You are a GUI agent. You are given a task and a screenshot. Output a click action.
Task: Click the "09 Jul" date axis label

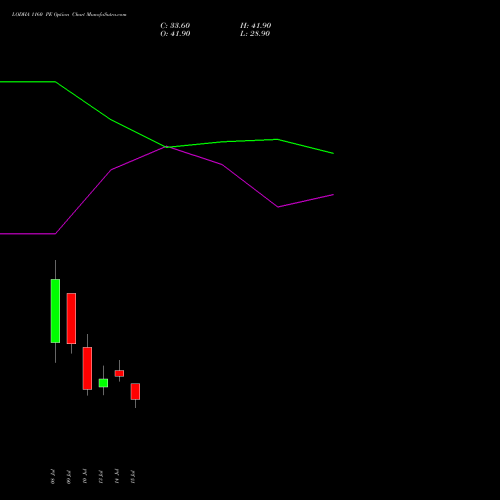pos(69,476)
